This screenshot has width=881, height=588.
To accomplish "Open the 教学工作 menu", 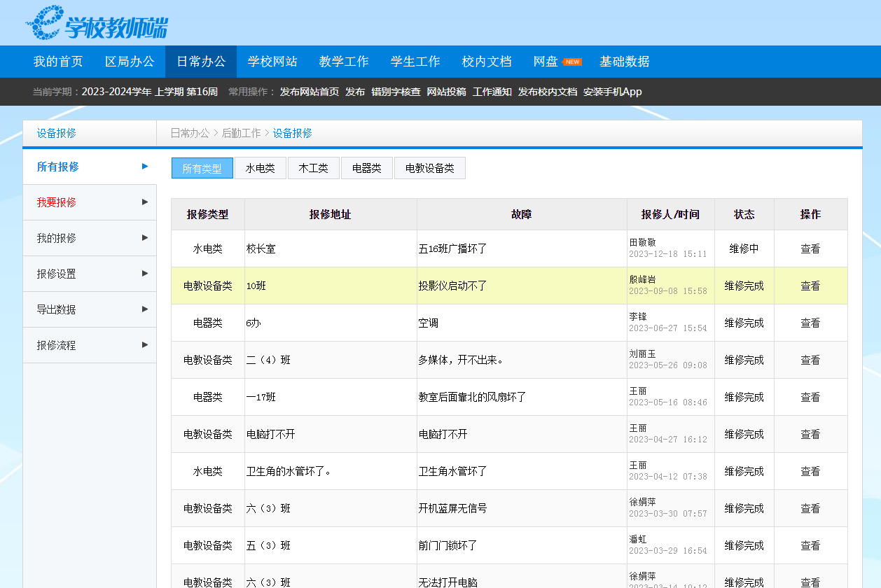I will point(344,62).
